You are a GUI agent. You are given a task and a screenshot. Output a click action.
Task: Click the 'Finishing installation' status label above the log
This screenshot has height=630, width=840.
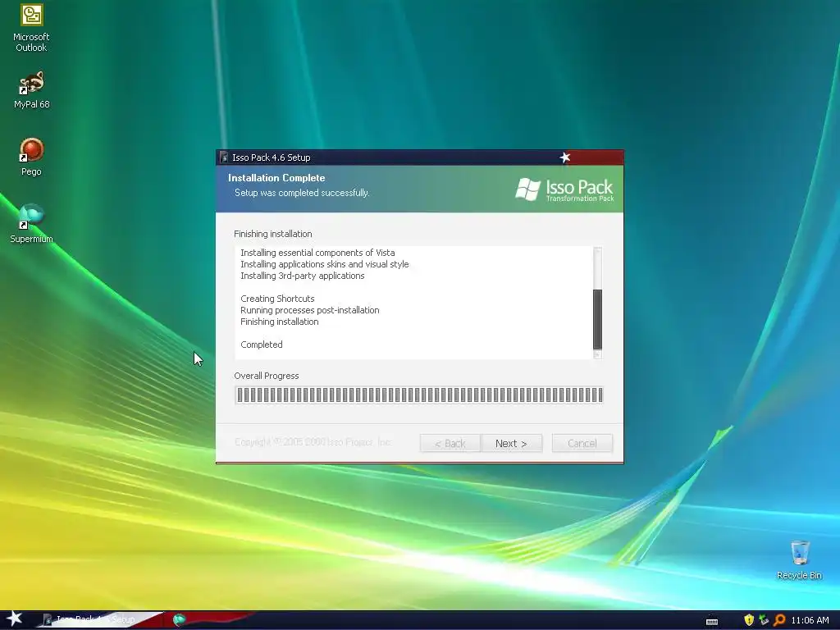click(272, 234)
